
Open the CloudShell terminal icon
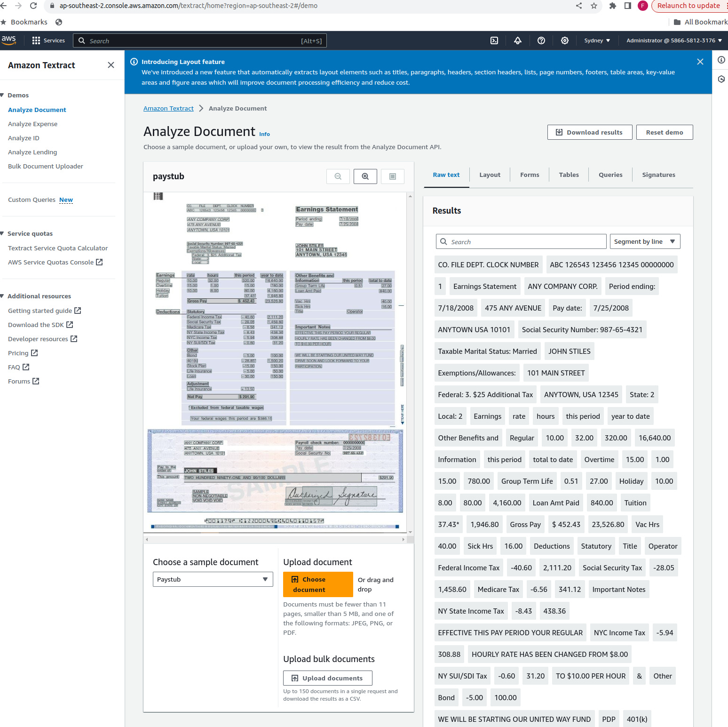click(x=494, y=40)
